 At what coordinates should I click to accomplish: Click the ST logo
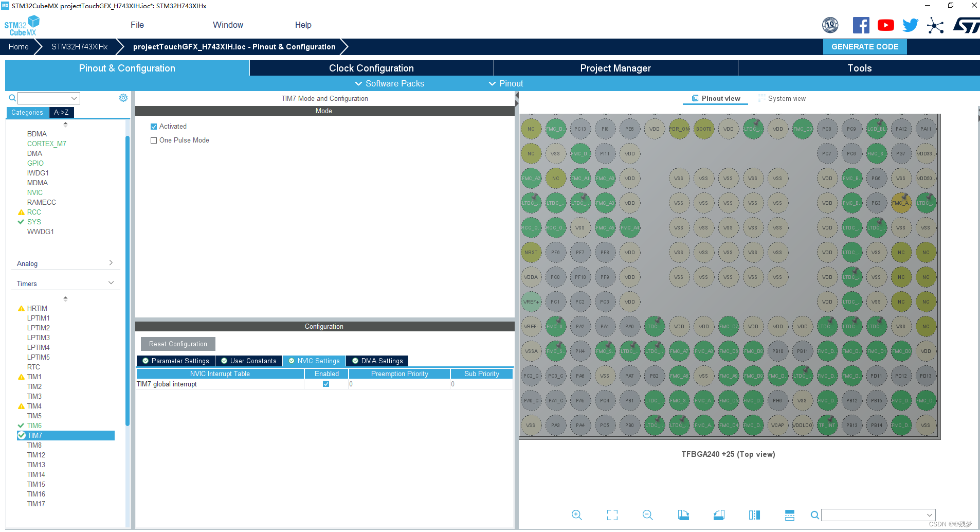click(966, 25)
